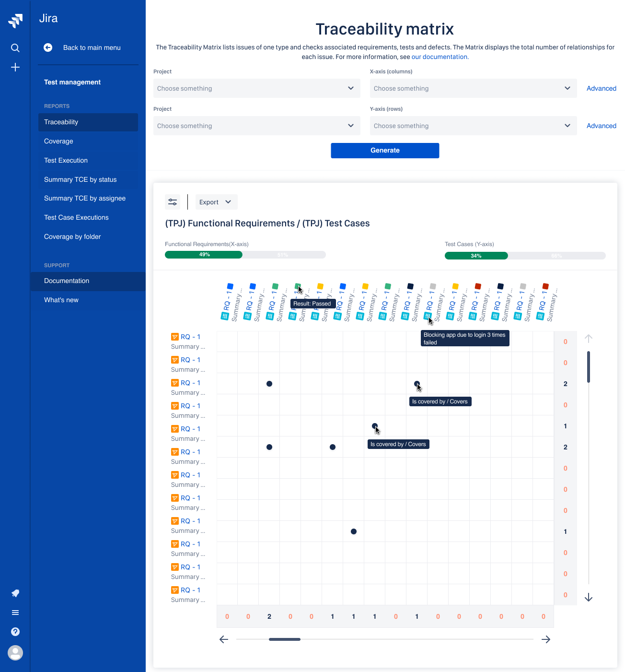Click the right arrow below matrix
The width and height of the screenshot is (625, 672).
pyautogui.click(x=546, y=639)
